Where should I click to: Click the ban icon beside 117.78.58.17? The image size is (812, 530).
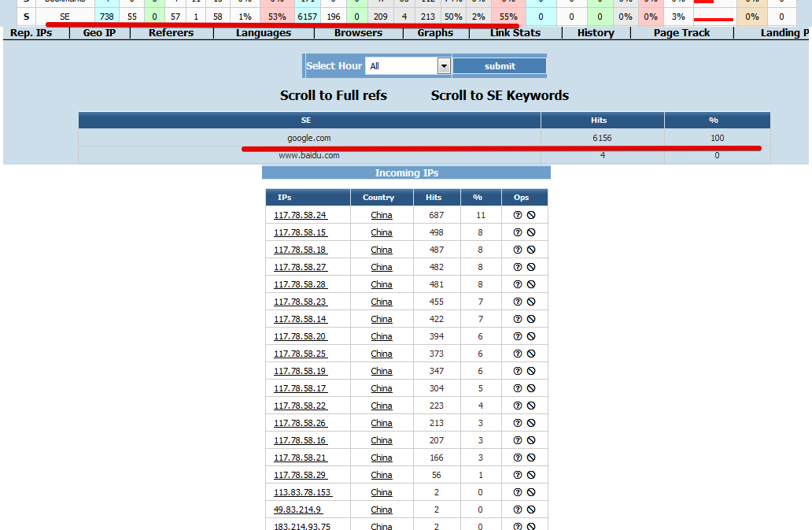tap(531, 388)
